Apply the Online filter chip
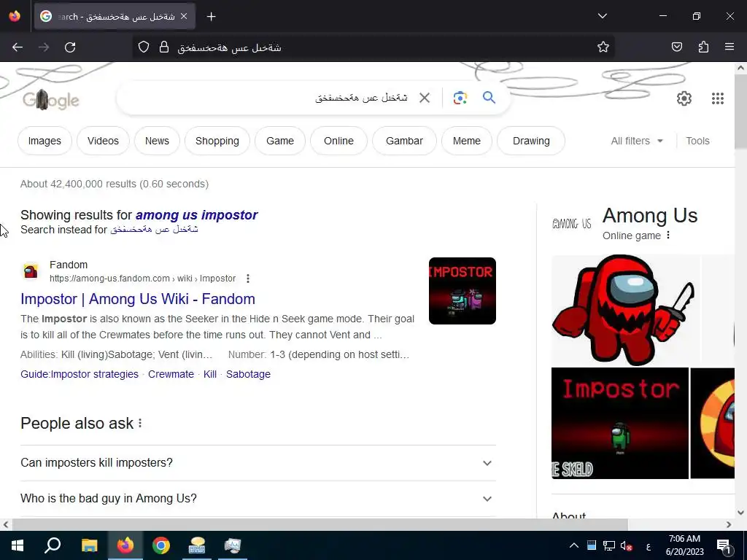 338,141
